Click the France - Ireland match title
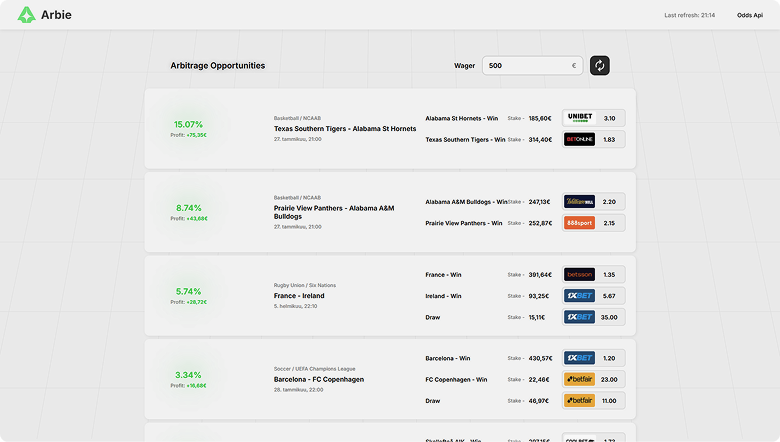This screenshot has height=442, width=780. pyautogui.click(x=299, y=296)
